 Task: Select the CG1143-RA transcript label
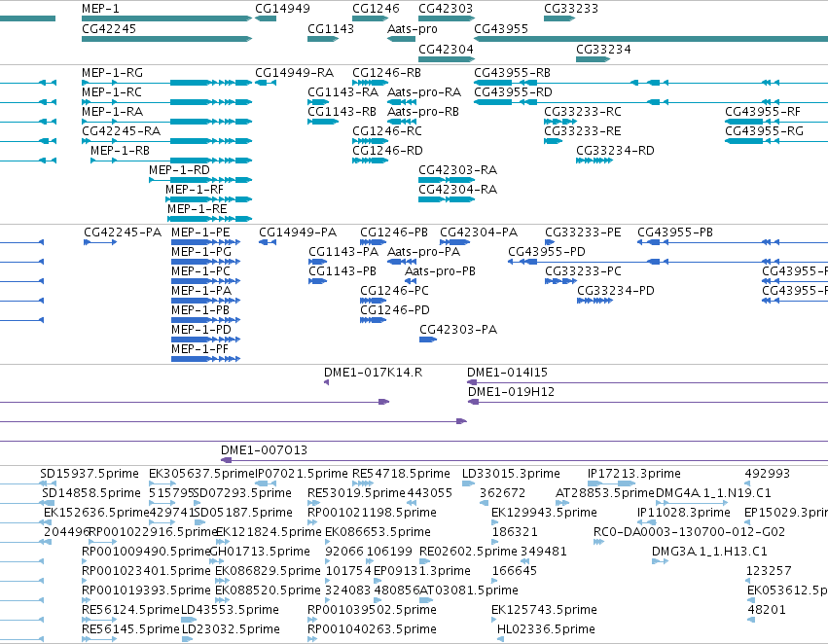click(x=343, y=91)
